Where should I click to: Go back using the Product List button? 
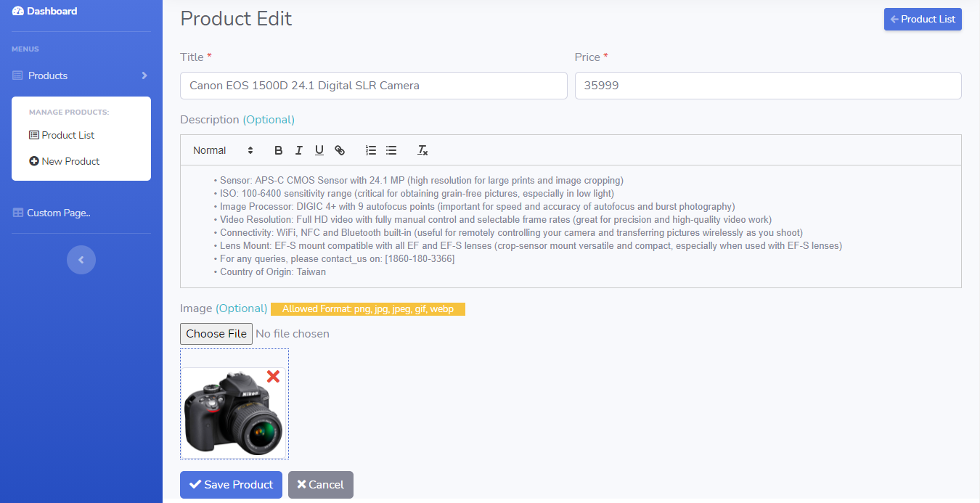click(x=923, y=19)
